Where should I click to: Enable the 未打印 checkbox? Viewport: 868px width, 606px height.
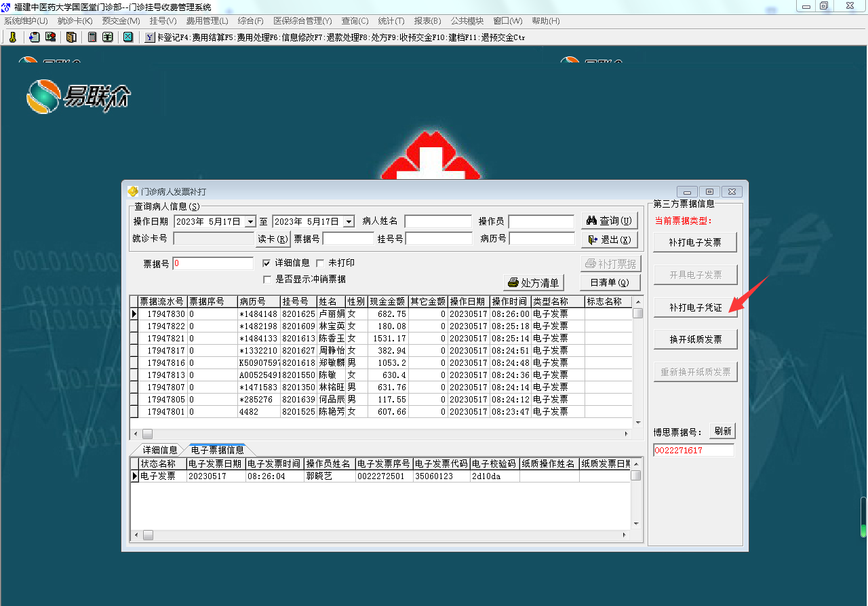(320, 263)
